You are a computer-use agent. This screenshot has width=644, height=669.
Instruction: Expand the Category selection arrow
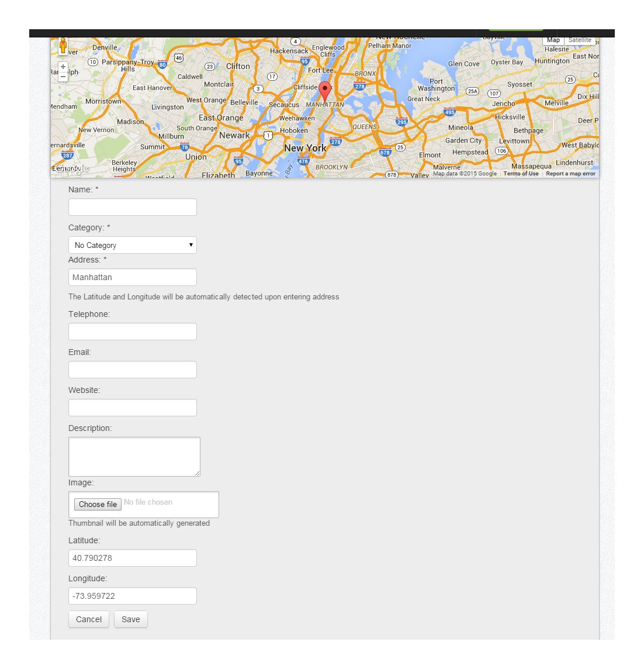(x=191, y=245)
